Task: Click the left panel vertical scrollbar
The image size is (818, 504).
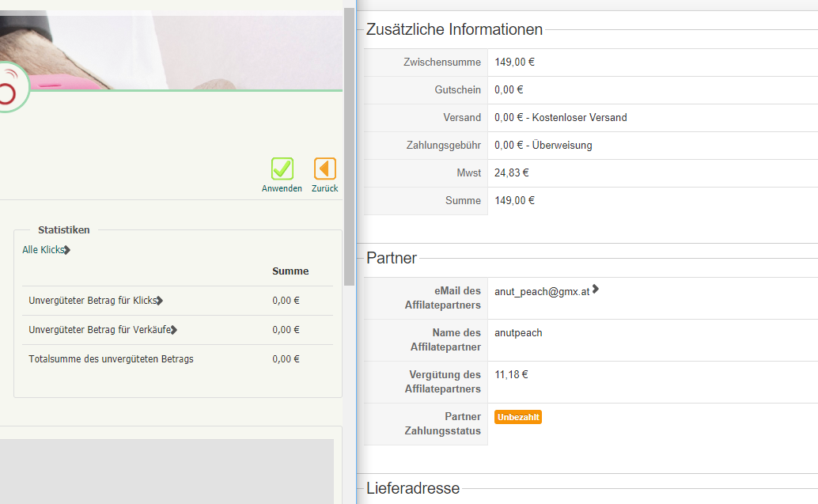Action: [349, 146]
